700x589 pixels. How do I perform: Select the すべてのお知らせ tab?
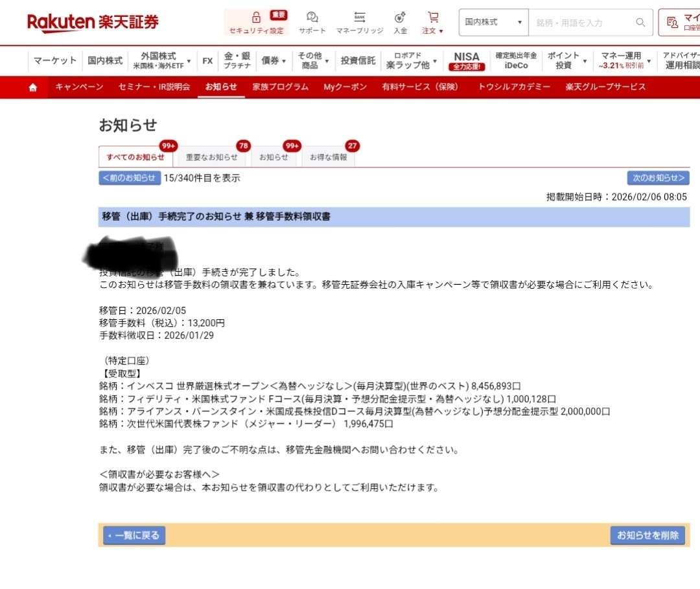(x=135, y=157)
